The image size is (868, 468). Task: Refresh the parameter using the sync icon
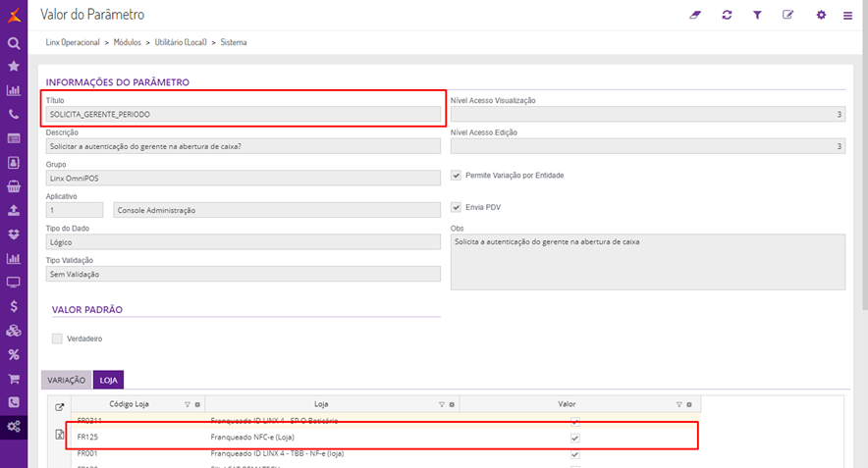(727, 15)
